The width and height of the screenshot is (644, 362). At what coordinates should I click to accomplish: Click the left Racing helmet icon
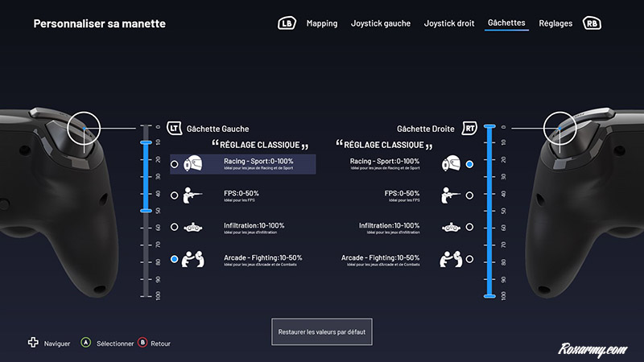(194, 164)
